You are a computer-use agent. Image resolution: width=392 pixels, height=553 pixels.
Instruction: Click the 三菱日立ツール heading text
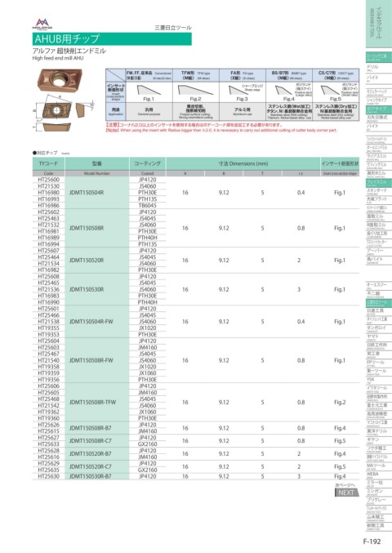tap(173, 28)
